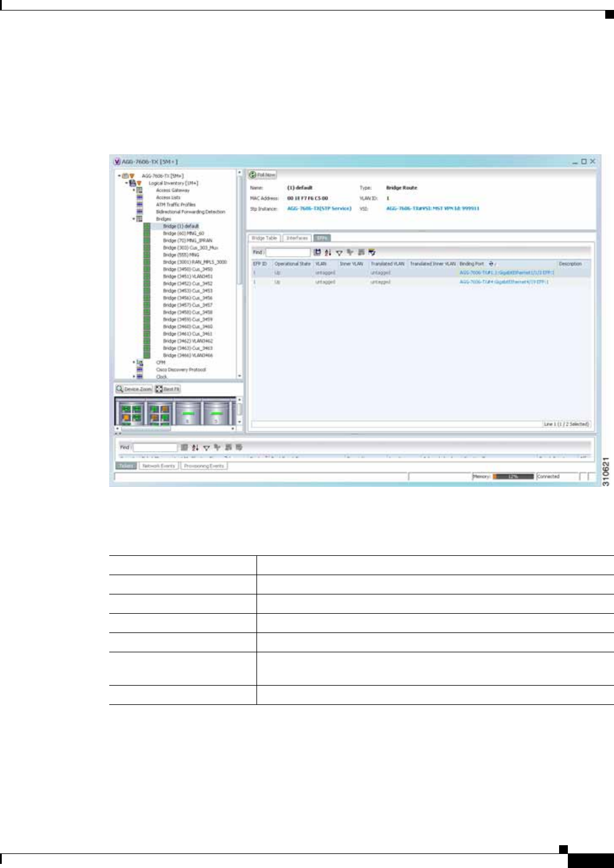Select Bridge (3466) VLAN3466 in tree
This screenshot has height=868, width=614.
(x=188, y=355)
